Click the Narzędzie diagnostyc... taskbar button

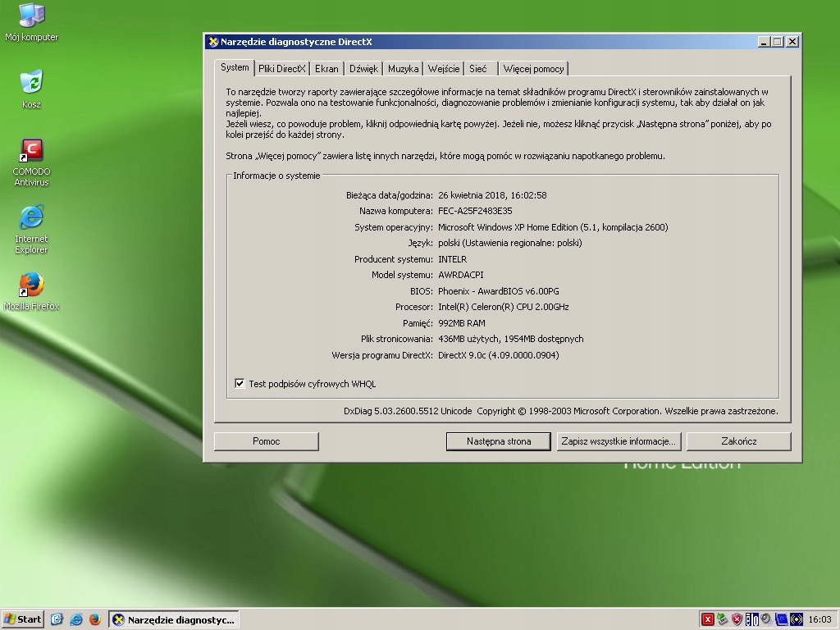[x=174, y=620]
